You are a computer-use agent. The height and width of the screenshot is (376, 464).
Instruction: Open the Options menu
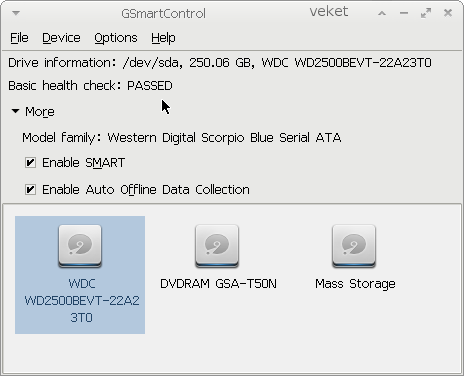[116, 38]
